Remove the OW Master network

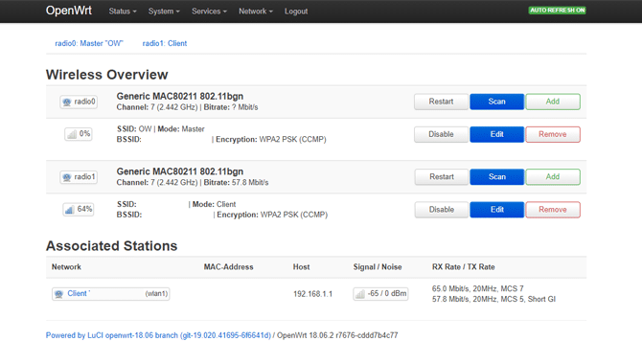553,134
